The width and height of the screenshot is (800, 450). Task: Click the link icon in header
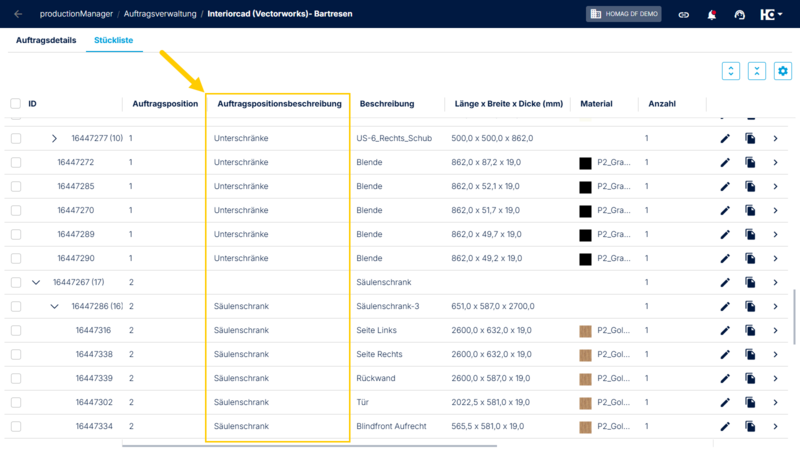pos(684,14)
